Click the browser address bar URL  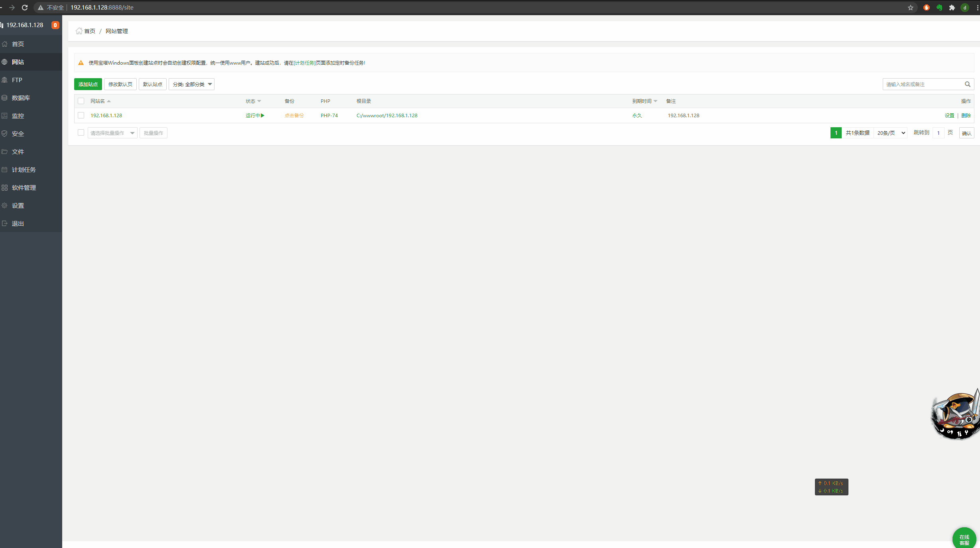[102, 8]
